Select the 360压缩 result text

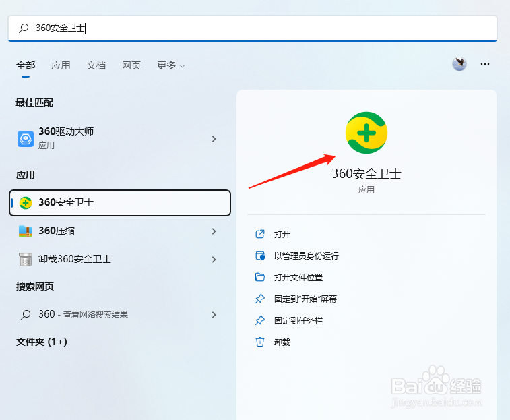(57, 231)
